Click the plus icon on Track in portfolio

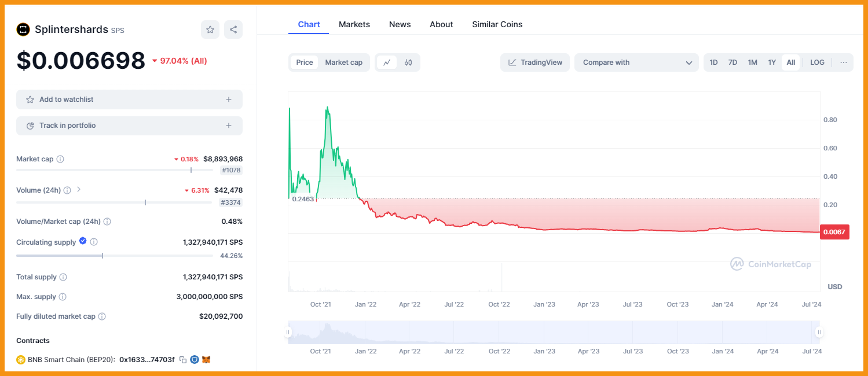229,126
